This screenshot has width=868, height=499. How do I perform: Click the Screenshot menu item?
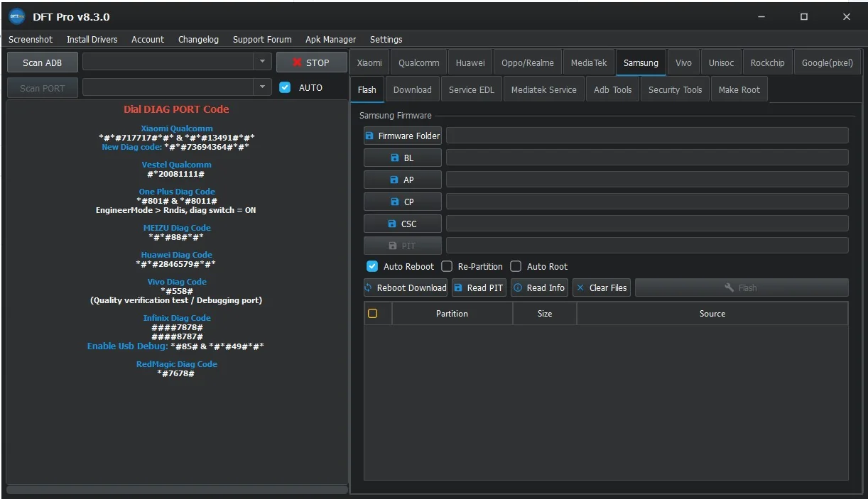31,40
